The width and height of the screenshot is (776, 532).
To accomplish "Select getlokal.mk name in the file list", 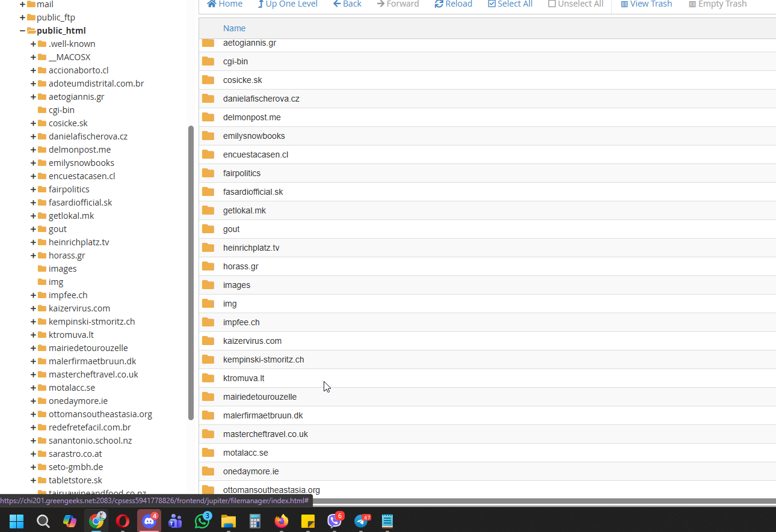I will pos(244,210).
